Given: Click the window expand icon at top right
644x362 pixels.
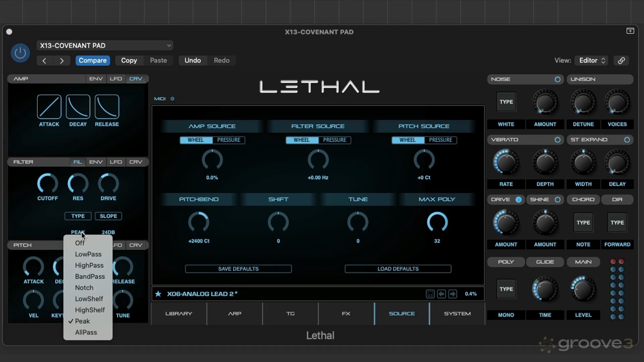Looking at the screenshot, I should [630, 31].
